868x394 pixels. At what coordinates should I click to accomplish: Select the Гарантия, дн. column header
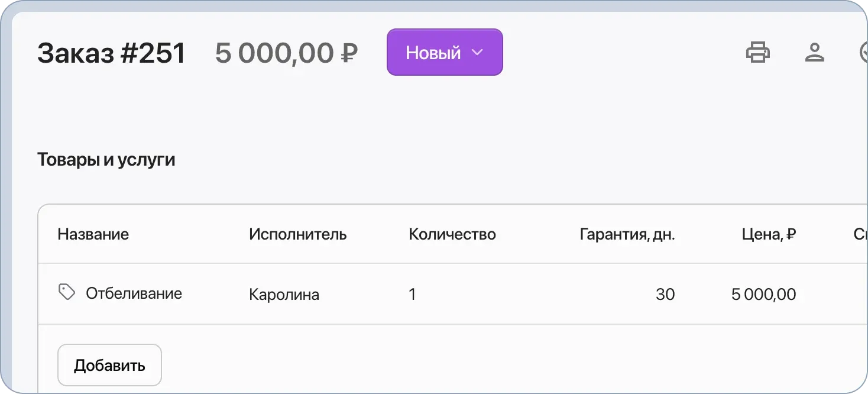(x=627, y=234)
